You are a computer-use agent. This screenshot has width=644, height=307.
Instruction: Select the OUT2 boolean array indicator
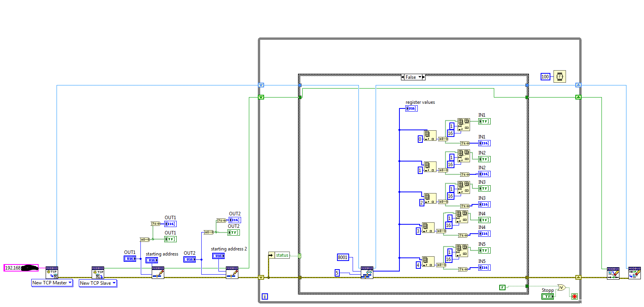[x=234, y=232]
